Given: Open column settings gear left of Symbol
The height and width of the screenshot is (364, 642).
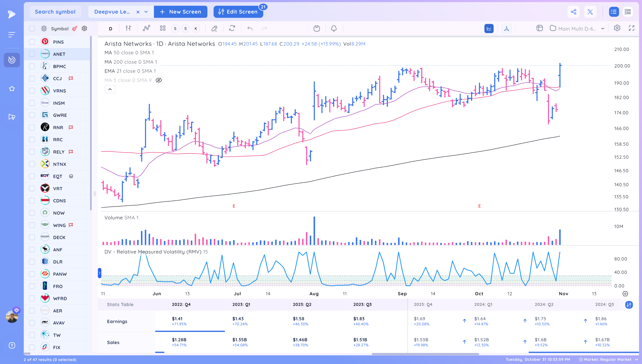Looking at the screenshot, I should [44, 29].
